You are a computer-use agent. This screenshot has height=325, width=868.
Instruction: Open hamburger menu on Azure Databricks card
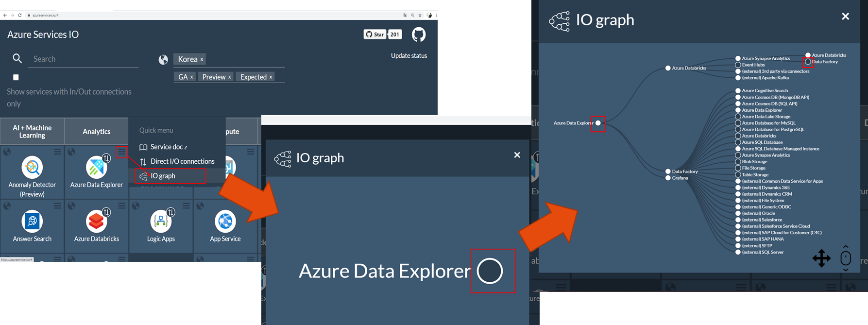tap(122, 206)
